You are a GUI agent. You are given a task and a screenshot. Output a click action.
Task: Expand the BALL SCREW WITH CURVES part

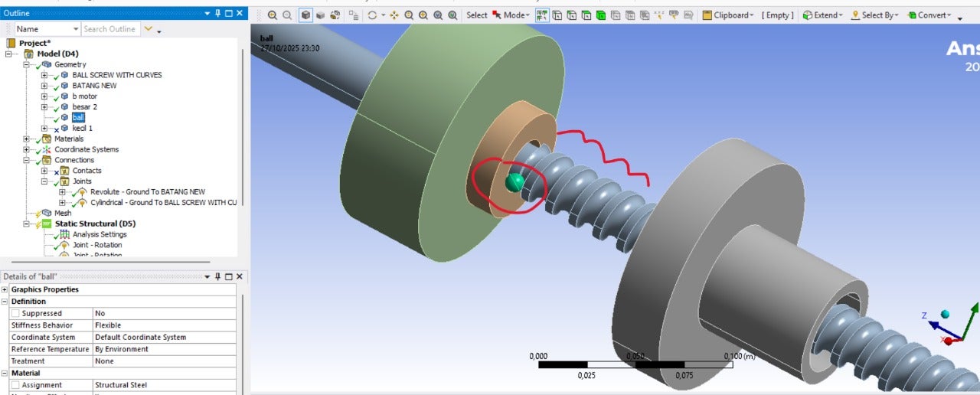pyautogui.click(x=44, y=75)
